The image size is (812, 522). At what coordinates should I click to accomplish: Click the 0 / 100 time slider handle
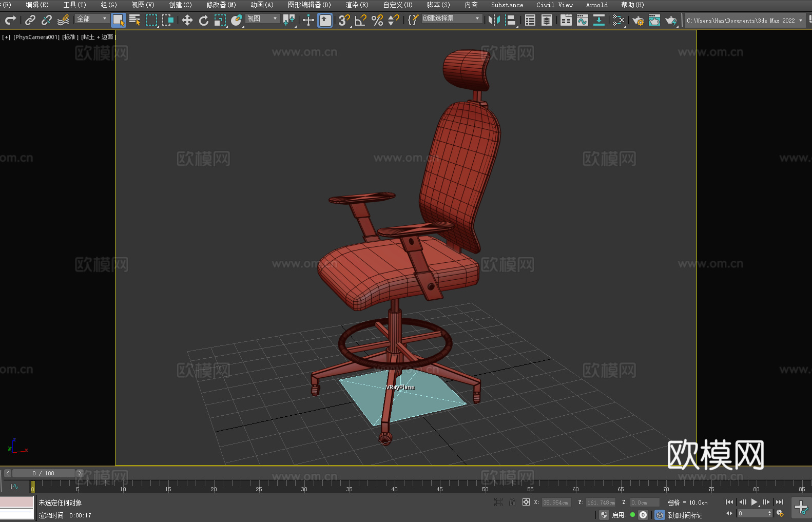click(44, 473)
